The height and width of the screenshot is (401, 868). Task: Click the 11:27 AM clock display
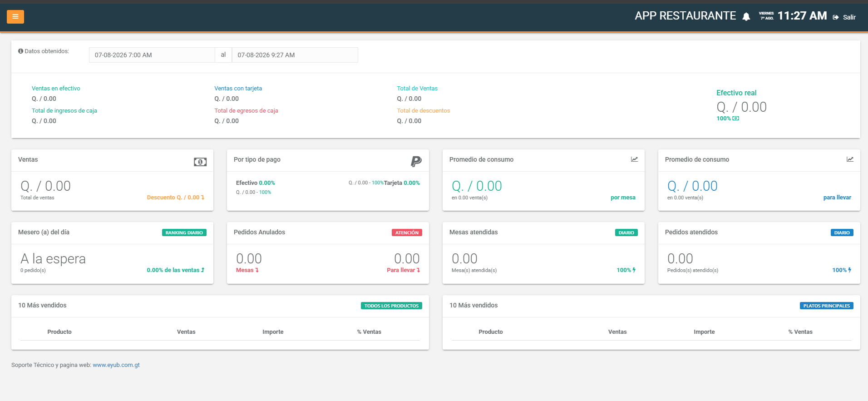tap(802, 16)
